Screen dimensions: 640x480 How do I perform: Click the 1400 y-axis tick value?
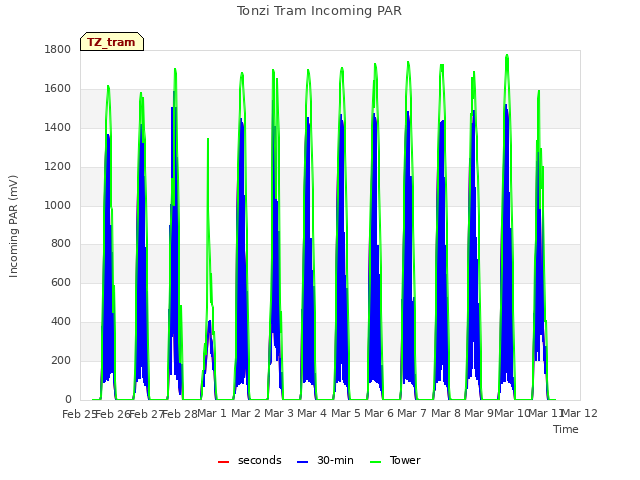tap(58, 127)
